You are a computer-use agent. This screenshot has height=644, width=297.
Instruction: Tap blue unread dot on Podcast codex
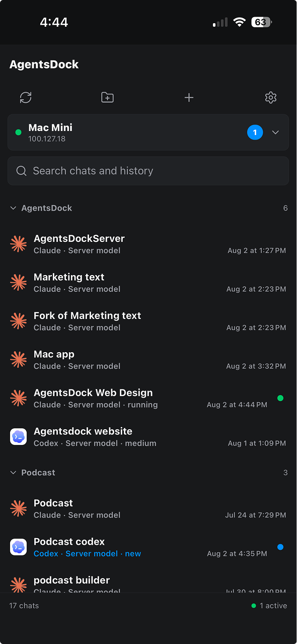280,547
